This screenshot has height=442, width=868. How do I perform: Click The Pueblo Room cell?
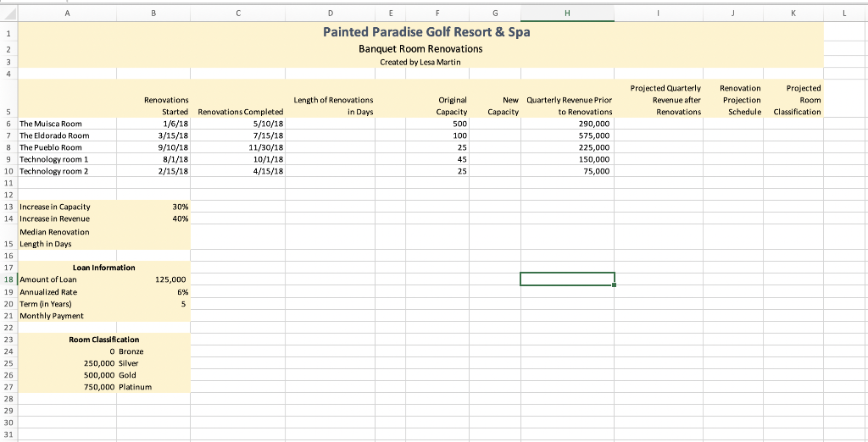point(67,147)
